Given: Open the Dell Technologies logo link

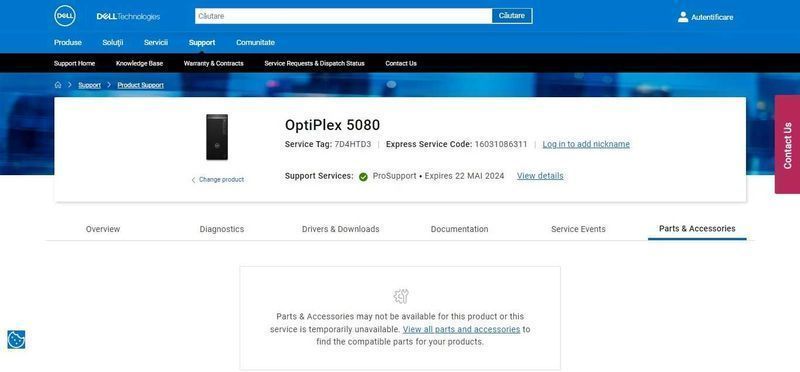Looking at the screenshot, I should coord(128,17).
